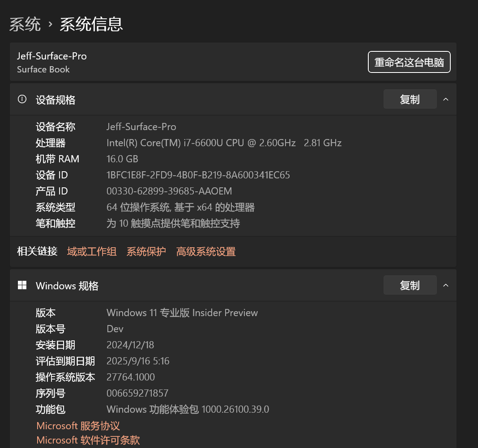Click 为 10 触摸点提供笔和触控支持 value
Image resolution: width=478 pixels, height=448 pixels.
pos(173,224)
